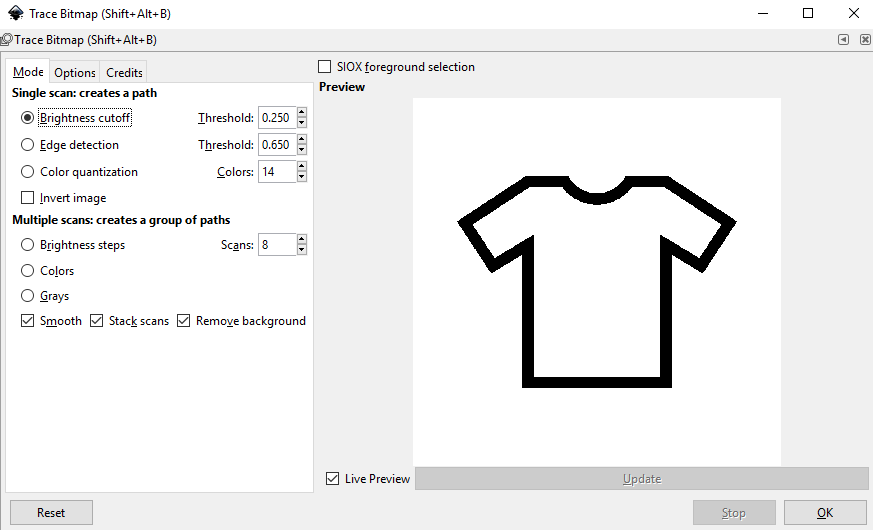Click the Update preview button
Screen dimensions: 873x530
coord(641,479)
